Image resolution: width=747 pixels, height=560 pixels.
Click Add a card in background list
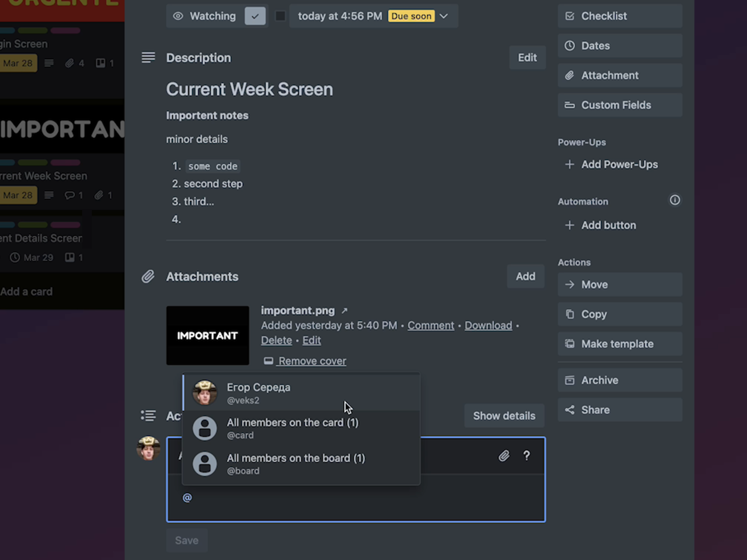[x=27, y=292]
